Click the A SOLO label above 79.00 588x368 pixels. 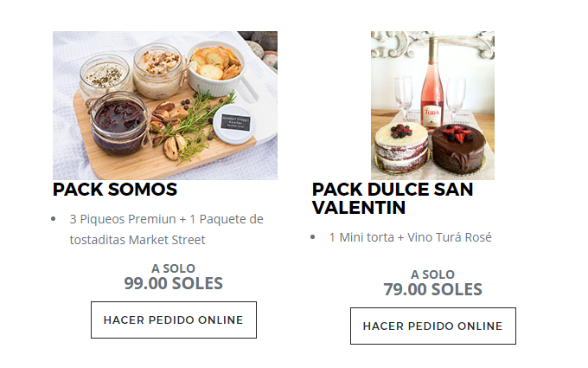(x=432, y=274)
